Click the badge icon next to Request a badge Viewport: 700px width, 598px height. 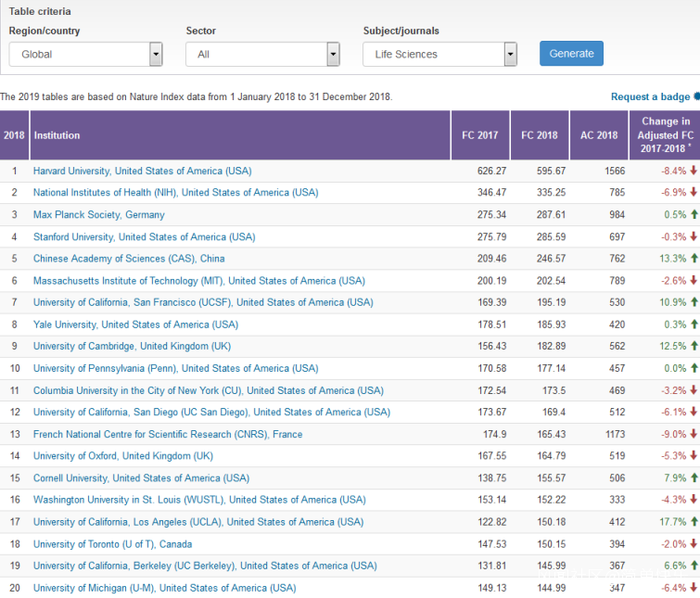[696, 96]
